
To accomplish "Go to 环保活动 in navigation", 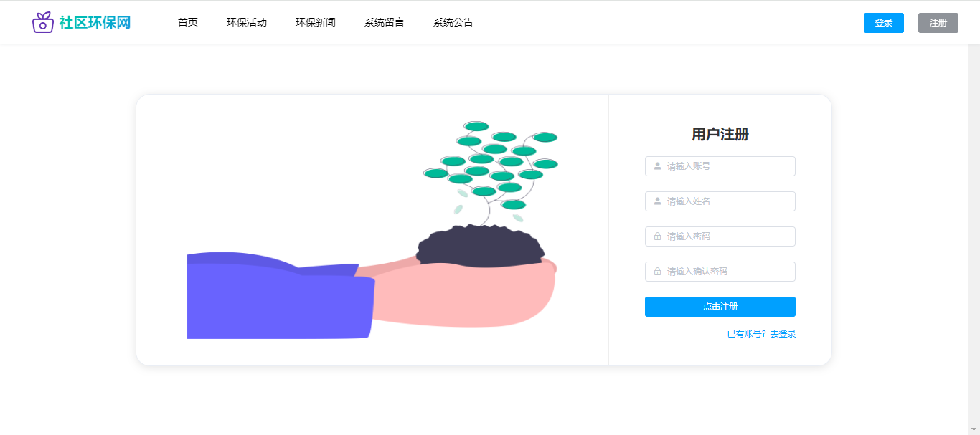I will (247, 22).
